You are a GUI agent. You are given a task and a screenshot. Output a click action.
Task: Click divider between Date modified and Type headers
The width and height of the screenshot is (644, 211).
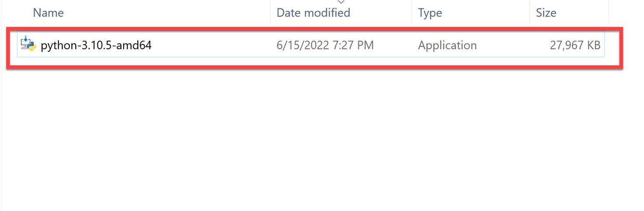[412, 13]
